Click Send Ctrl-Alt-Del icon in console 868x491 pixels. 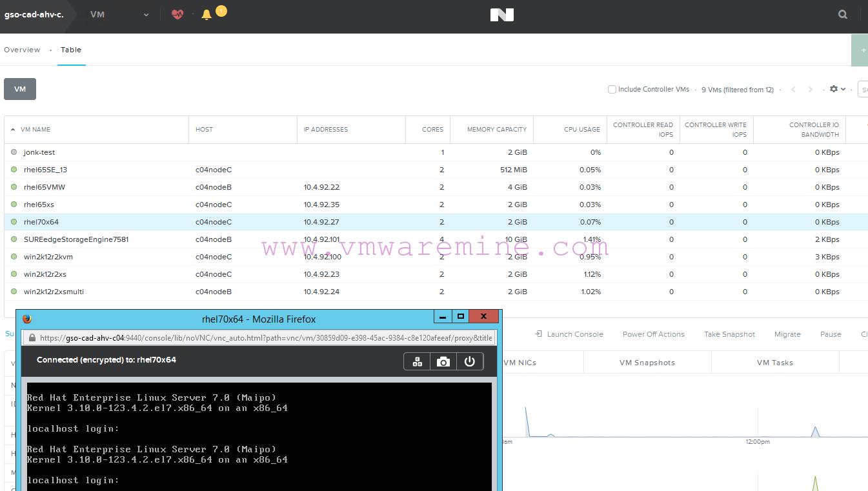418,361
